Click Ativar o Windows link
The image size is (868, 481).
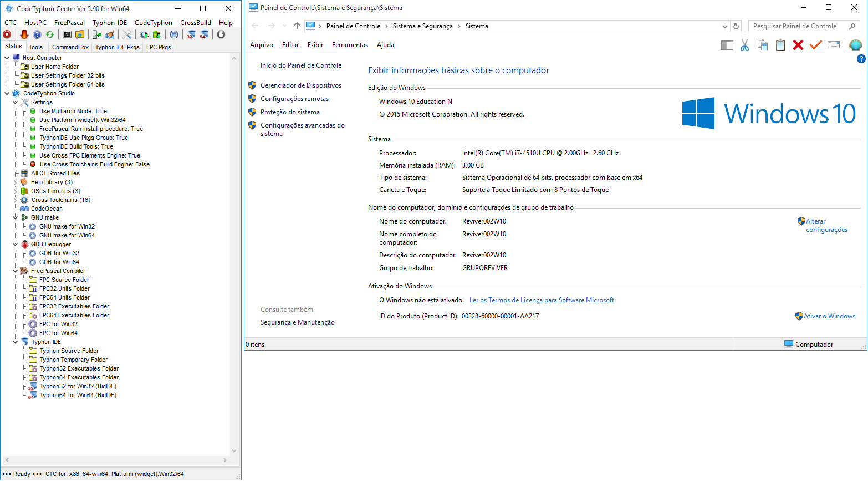point(829,316)
